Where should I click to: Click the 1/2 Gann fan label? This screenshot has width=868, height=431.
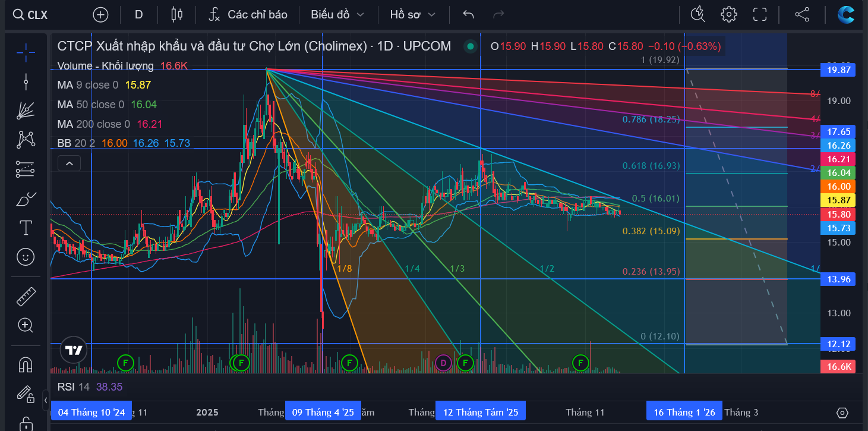pos(547,269)
